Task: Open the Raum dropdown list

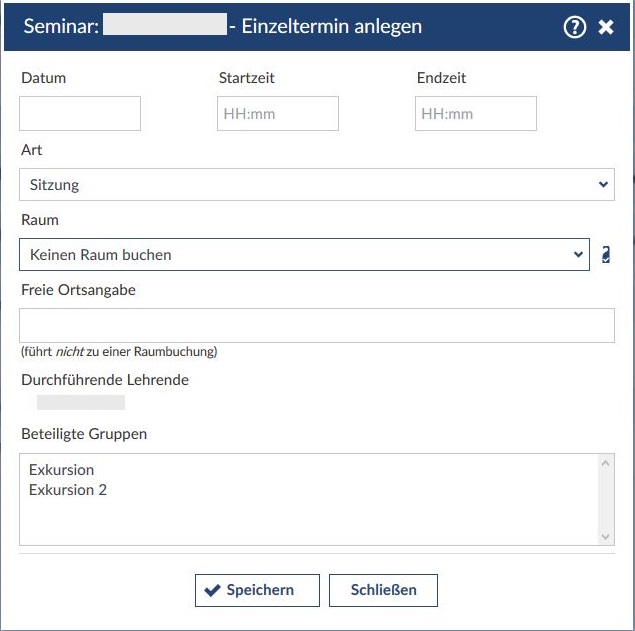Action: [304, 255]
